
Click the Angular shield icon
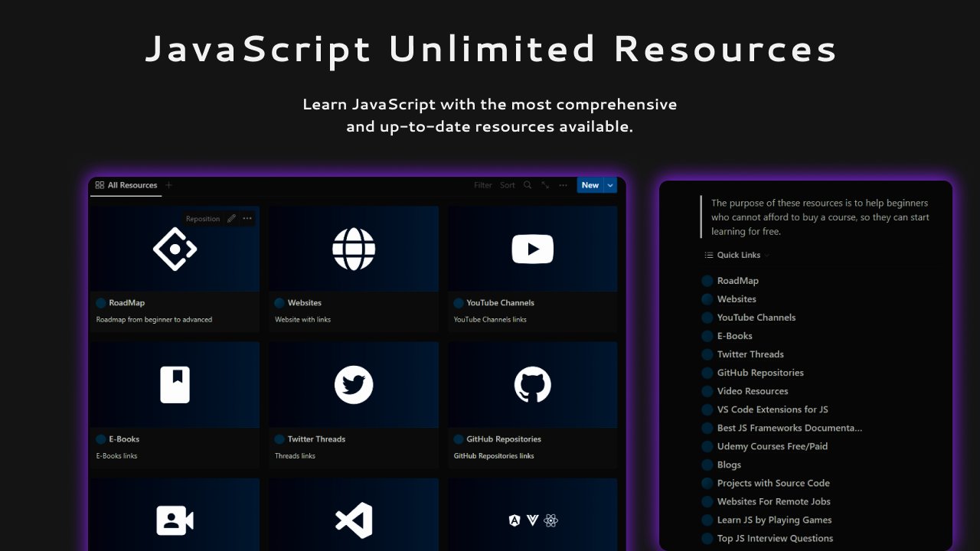pyautogui.click(x=514, y=520)
